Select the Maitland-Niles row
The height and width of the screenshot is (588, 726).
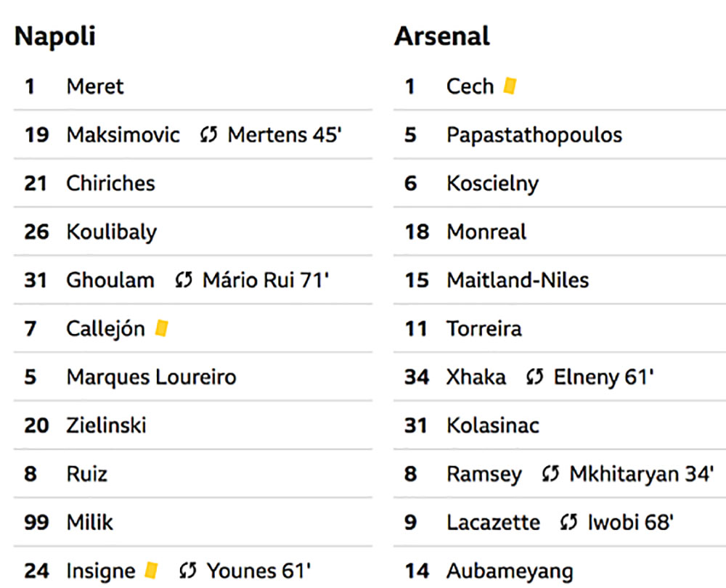coord(560,280)
